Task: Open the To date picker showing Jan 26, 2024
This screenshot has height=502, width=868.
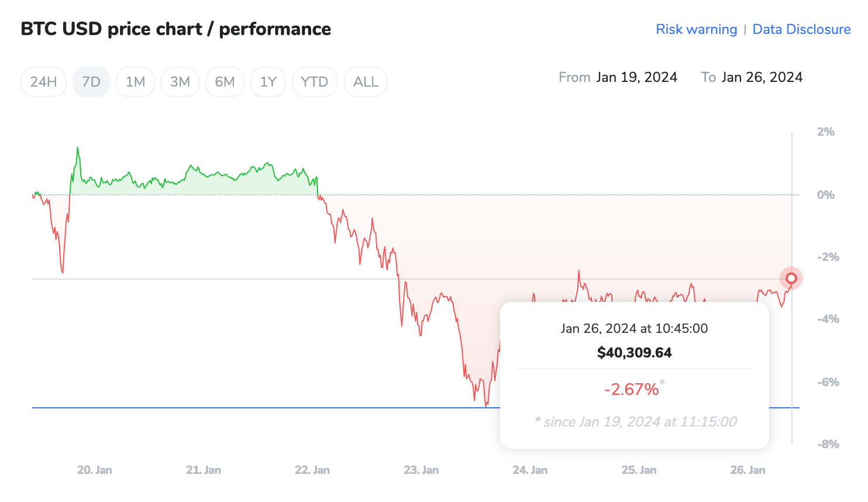Action: click(x=762, y=77)
